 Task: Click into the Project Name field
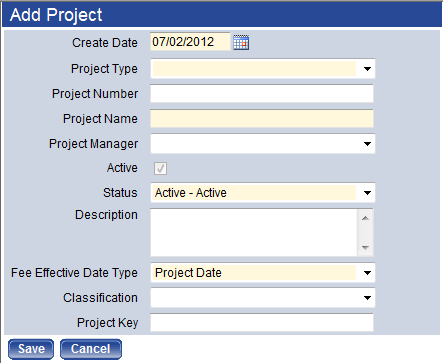coord(262,119)
